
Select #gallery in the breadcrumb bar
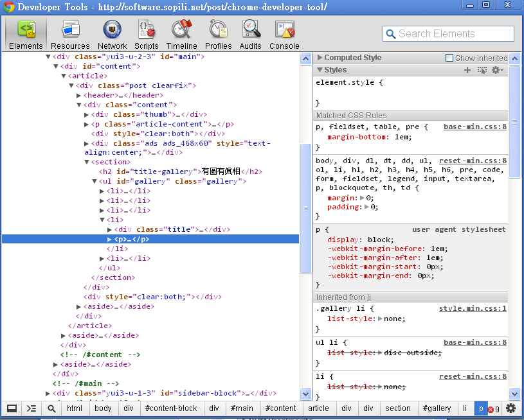437,408
